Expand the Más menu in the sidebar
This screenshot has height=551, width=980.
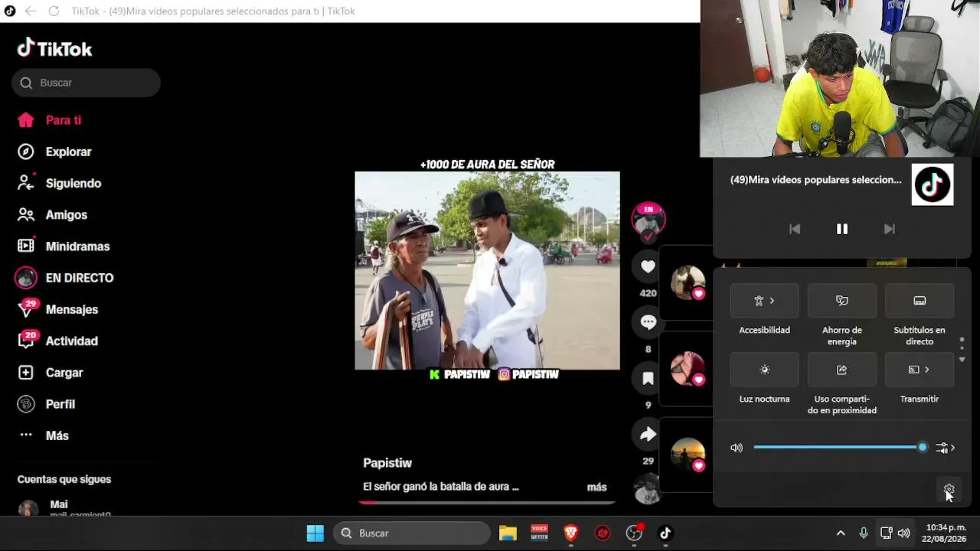pos(43,435)
